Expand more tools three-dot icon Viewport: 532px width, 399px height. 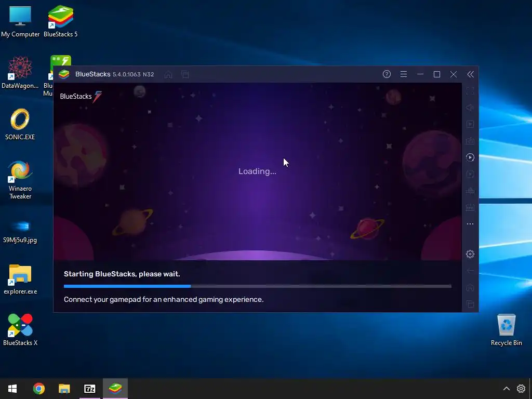click(x=470, y=224)
